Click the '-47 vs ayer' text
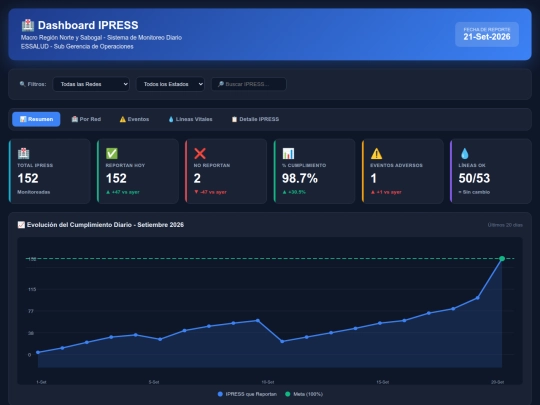 (x=210, y=192)
